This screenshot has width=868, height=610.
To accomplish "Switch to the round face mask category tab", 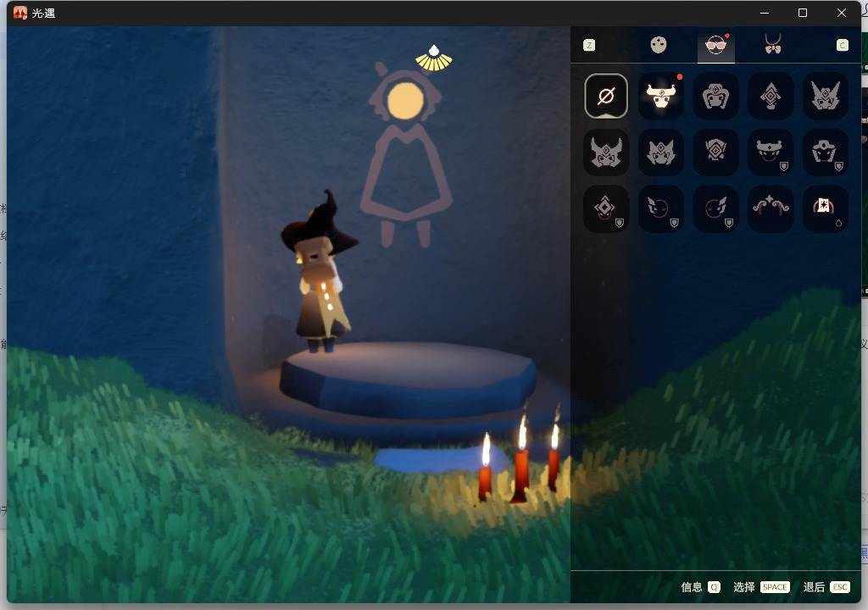I will click(x=658, y=45).
